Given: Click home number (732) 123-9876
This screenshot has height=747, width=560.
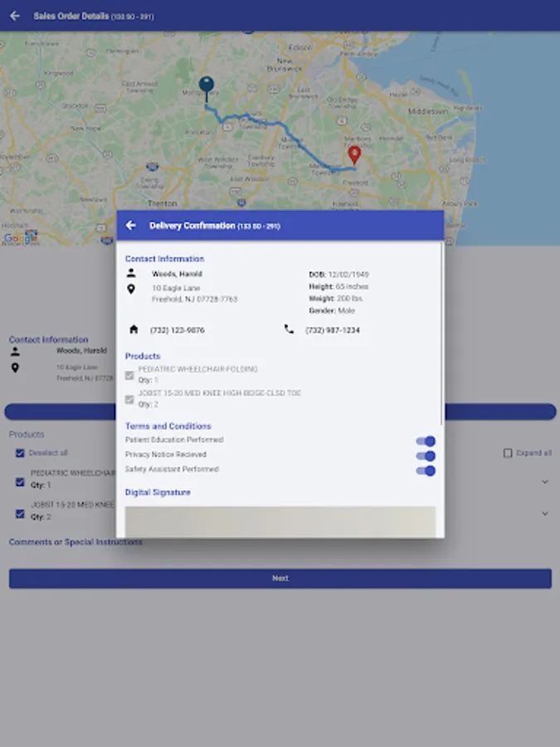Looking at the screenshot, I should pyautogui.click(x=178, y=330).
